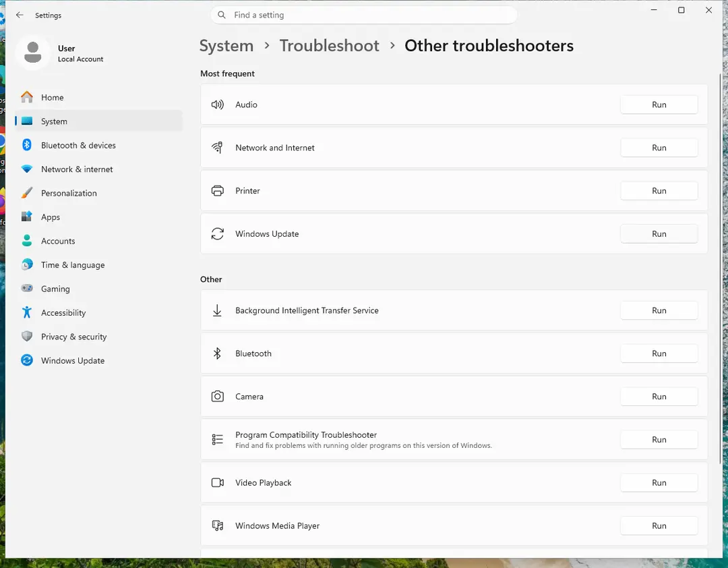Click the System monitor icon in sidebar

27,121
